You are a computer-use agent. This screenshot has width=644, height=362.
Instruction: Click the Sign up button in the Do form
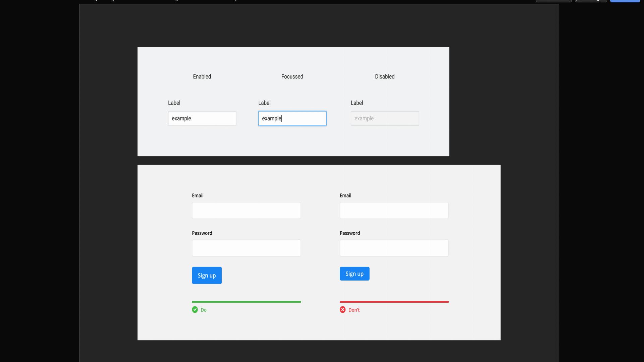pos(207,275)
